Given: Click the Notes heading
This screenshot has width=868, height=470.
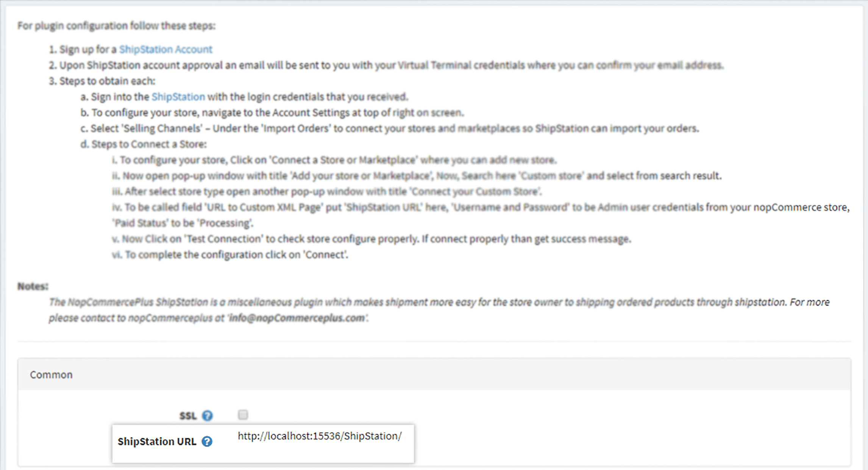Looking at the screenshot, I should [x=33, y=286].
